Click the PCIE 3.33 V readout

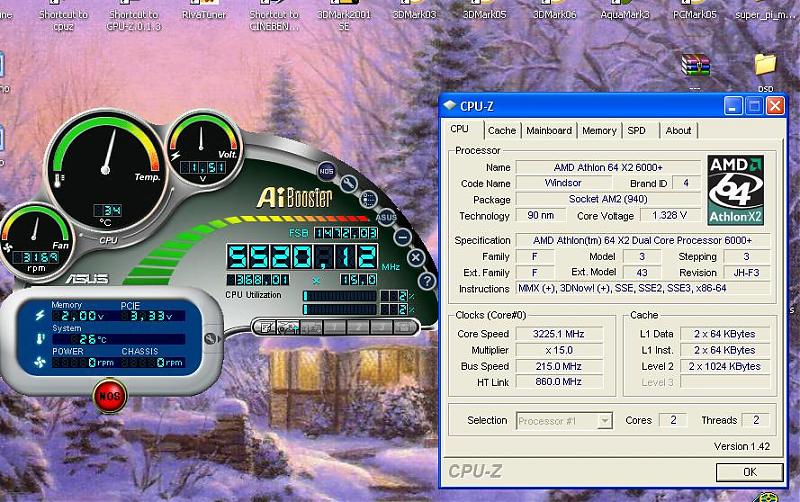click(153, 316)
